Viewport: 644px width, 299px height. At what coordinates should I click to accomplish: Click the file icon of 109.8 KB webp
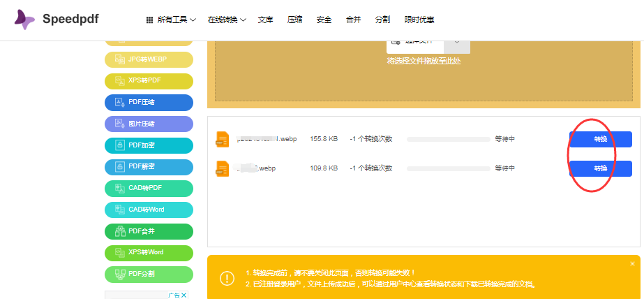pos(222,168)
